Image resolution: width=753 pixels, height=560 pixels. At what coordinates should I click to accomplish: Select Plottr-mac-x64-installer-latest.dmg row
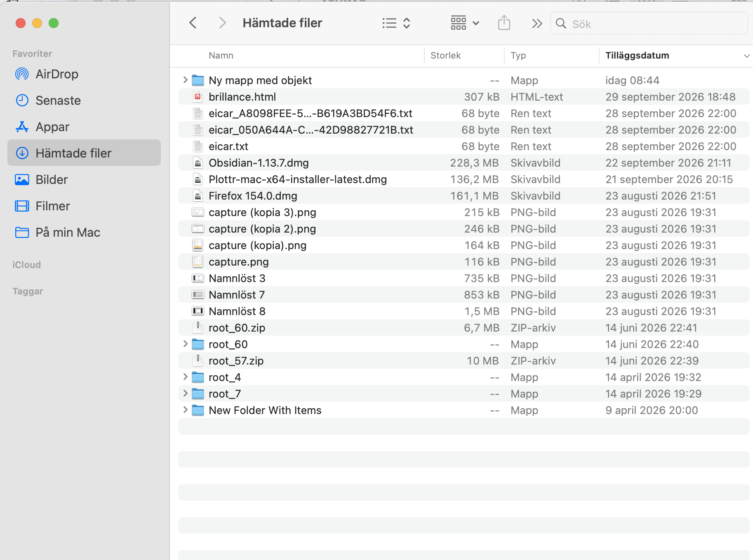(x=464, y=179)
